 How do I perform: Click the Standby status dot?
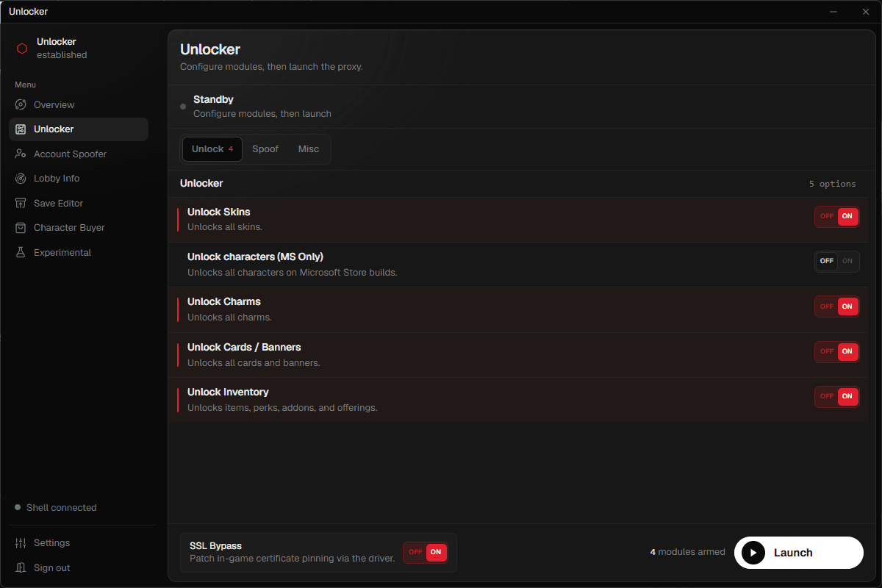pos(183,107)
